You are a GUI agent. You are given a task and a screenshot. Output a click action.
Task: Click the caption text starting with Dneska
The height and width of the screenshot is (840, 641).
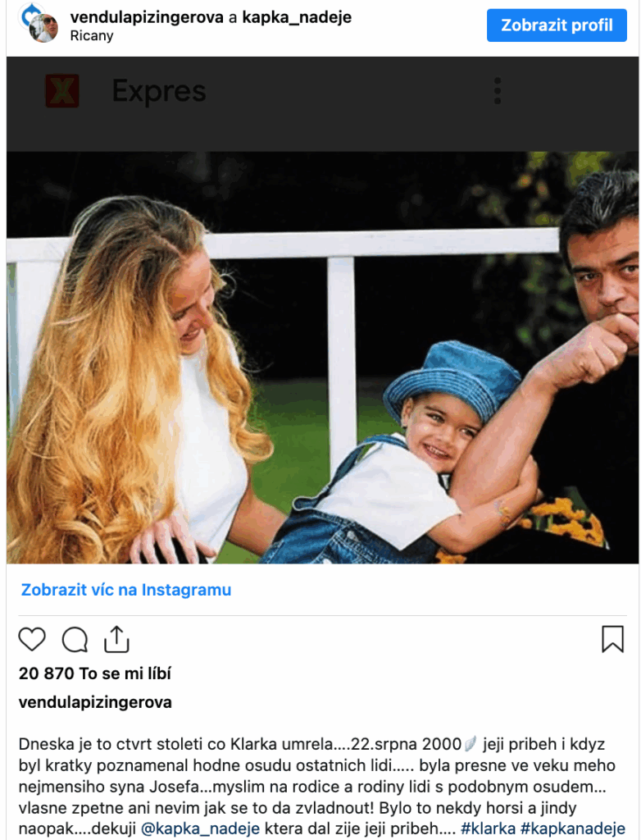coord(321,787)
